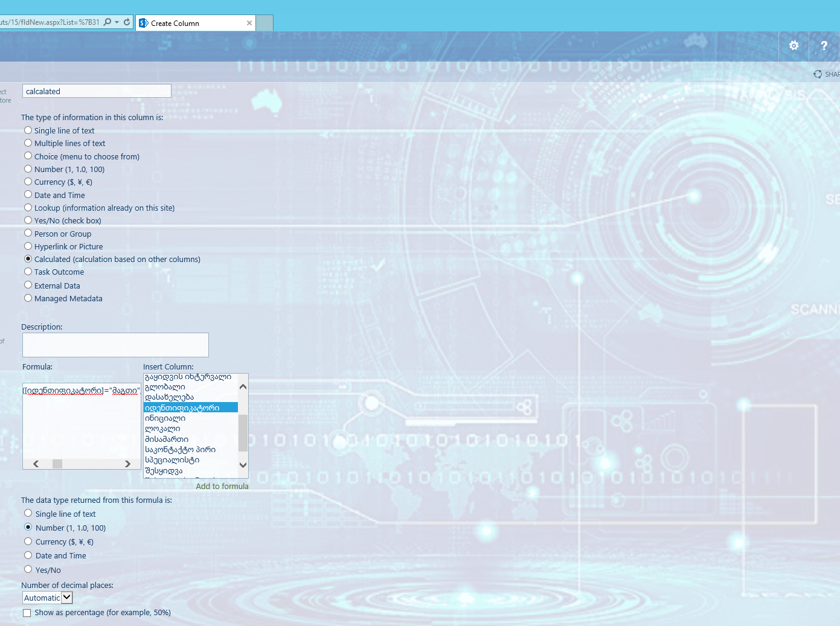Close the Create Column tab

(x=249, y=23)
